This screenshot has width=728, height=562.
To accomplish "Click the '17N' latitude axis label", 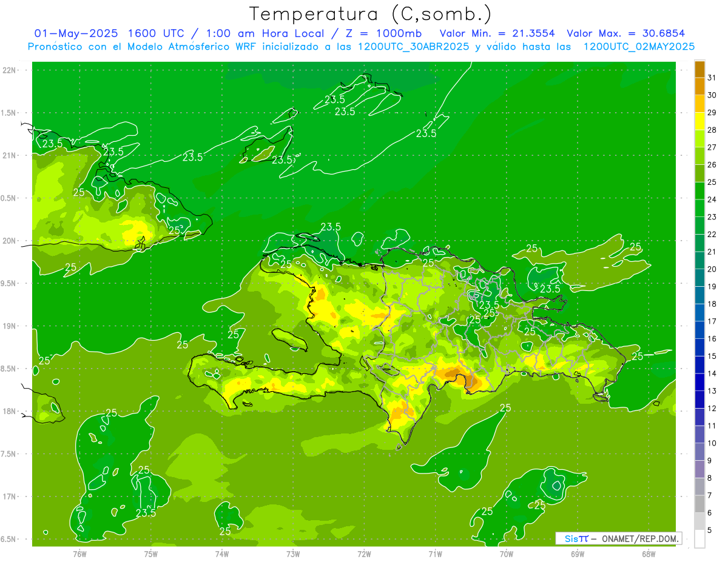I will (x=10, y=497).
